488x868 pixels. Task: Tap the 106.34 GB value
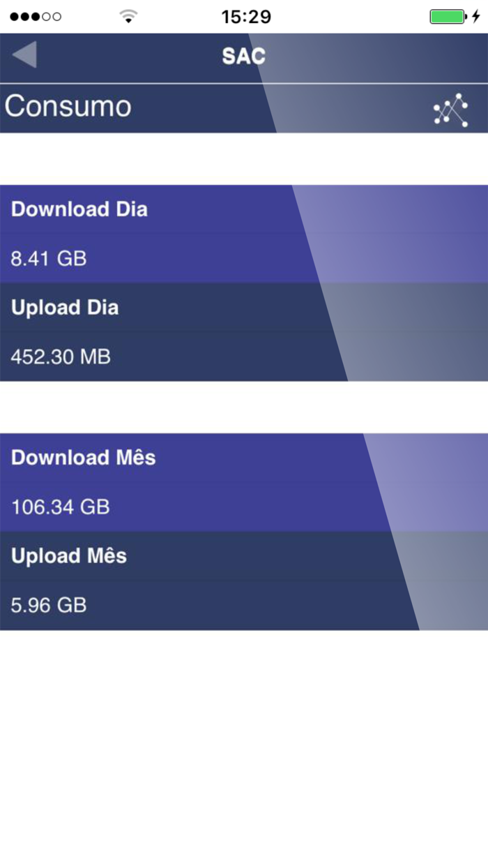pyautogui.click(x=61, y=507)
